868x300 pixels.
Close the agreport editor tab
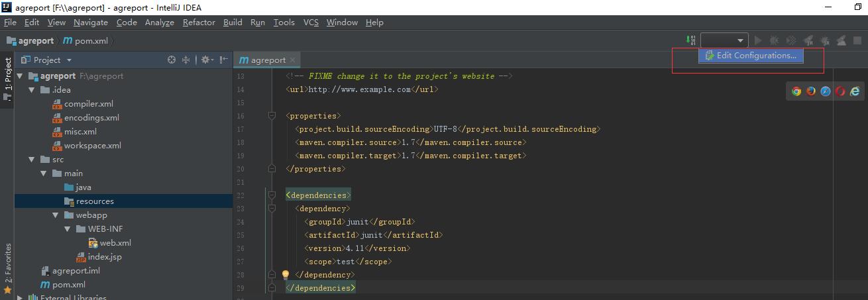click(293, 60)
